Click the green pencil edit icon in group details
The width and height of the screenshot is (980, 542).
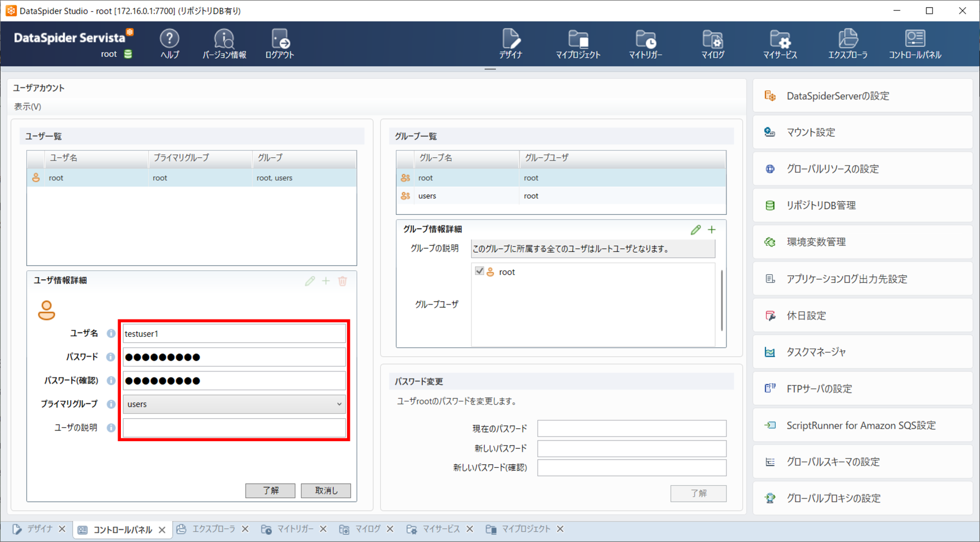pos(695,230)
